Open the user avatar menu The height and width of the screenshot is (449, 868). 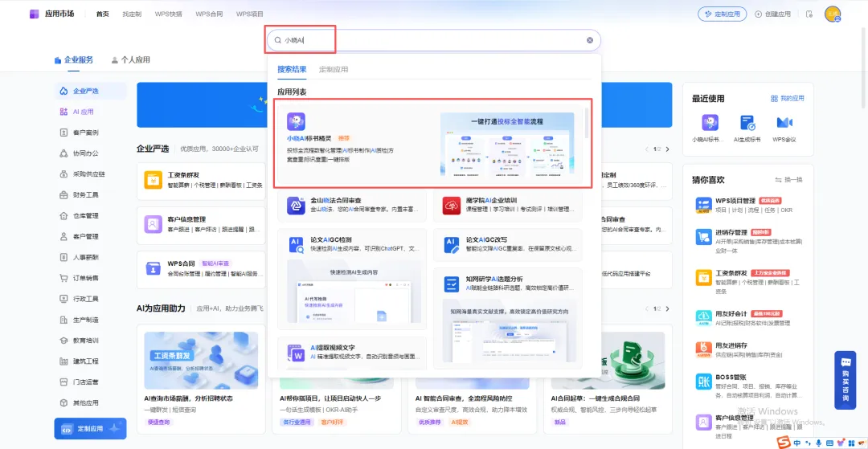click(833, 14)
